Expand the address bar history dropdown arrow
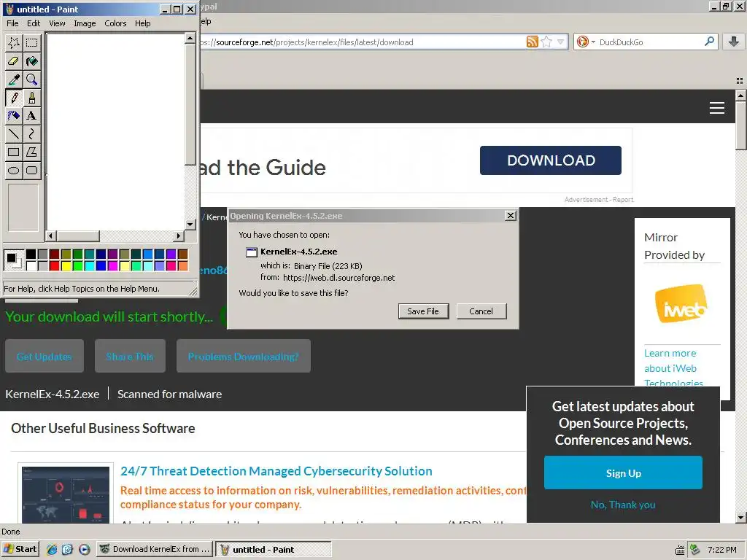 tap(561, 42)
